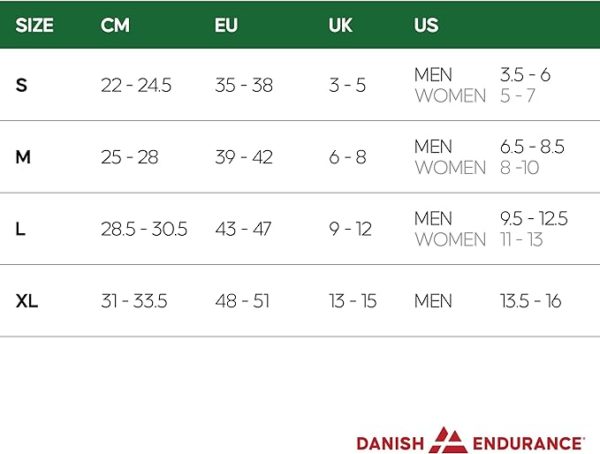Select the M size row label
Image resolution: width=600 pixels, height=454 pixels.
click(x=23, y=157)
